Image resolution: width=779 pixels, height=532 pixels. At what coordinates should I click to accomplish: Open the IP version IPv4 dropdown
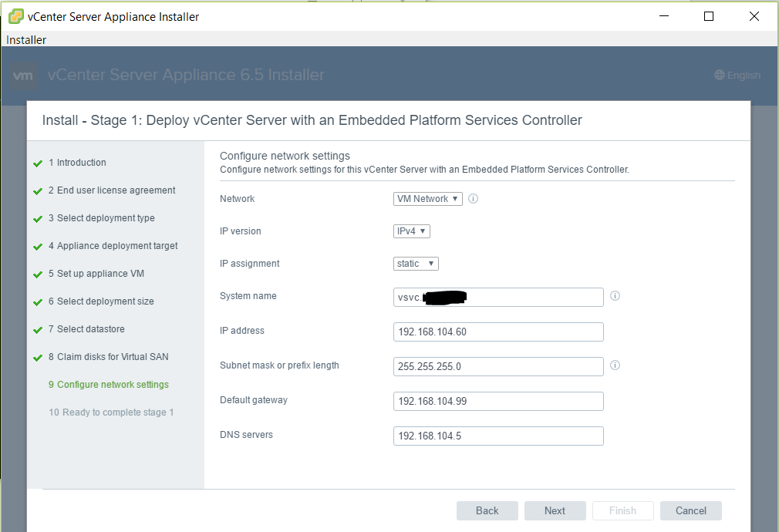411,231
